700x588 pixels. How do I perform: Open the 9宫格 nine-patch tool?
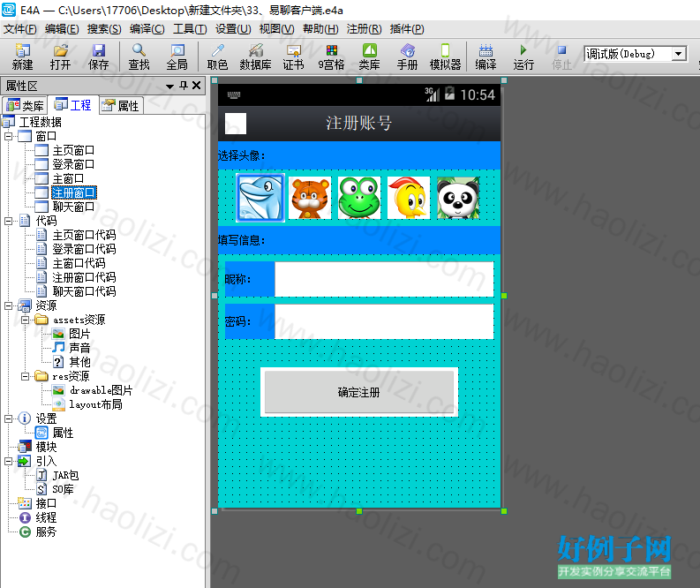click(x=331, y=57)
